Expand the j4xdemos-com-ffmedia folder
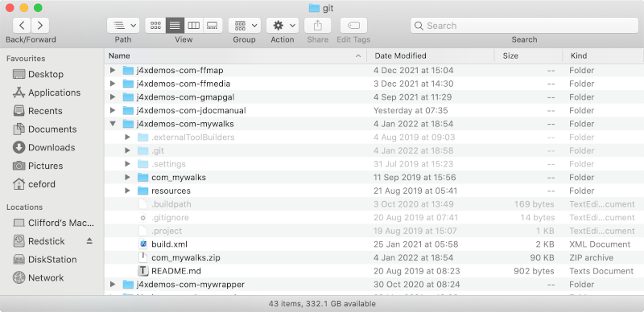 pyautogui.click(x=113, y=84)
